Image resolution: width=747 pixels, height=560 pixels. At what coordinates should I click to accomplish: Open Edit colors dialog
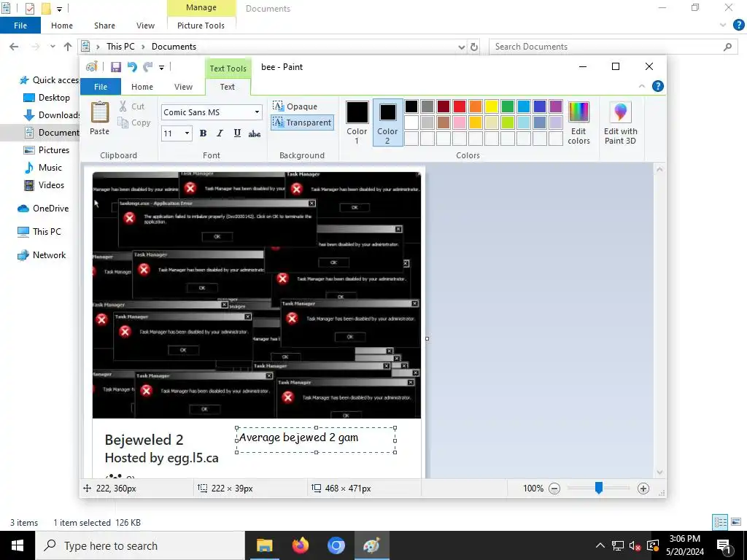578,122
